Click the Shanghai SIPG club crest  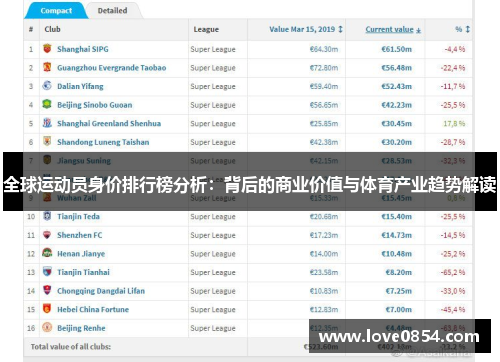[47, 48]
